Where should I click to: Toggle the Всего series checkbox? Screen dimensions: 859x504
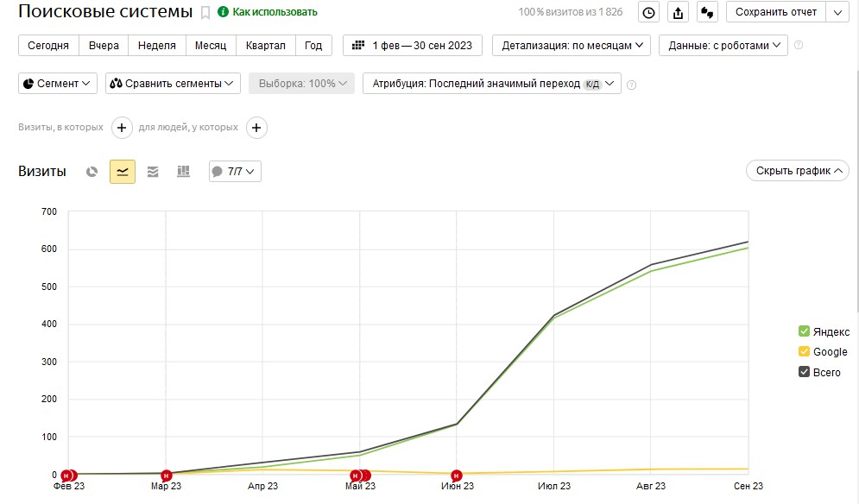tap(804, 371)
